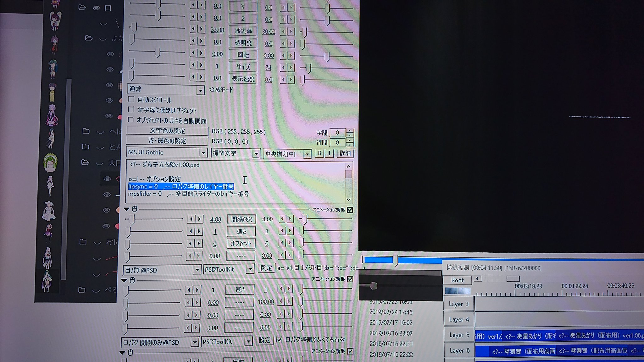Toggle ロパク準備がなくても有効 checkbox
Screen dimensions: 644x362
point(279,339)
